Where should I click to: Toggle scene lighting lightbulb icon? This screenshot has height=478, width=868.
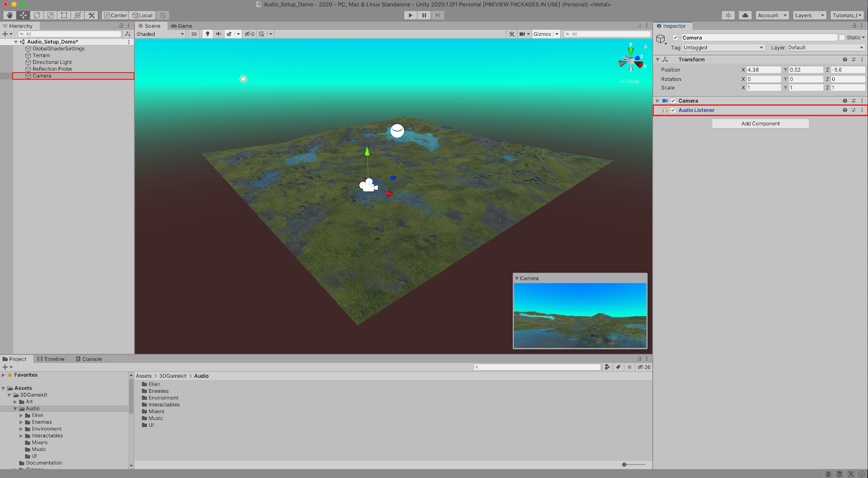tap(207, 34)
